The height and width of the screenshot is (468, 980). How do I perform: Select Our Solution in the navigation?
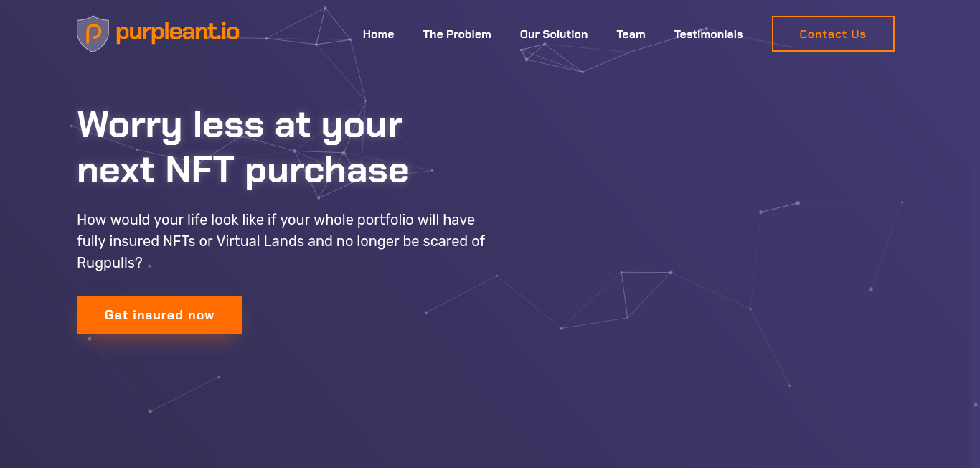pyautogui.click(x=554, y=34)
